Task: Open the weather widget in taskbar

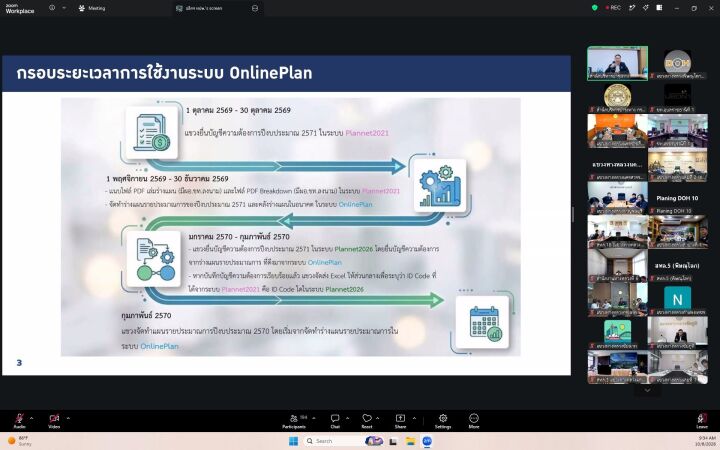Action: tap(20, 441)
